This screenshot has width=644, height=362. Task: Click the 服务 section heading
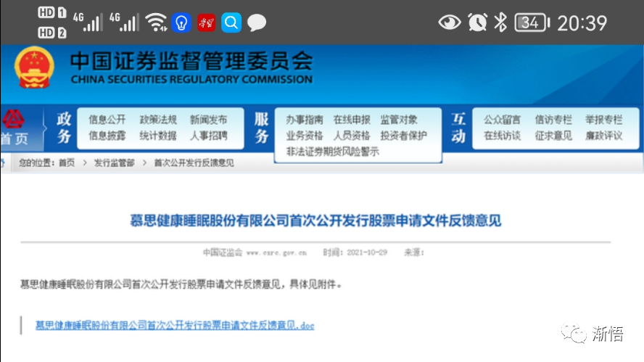point(261,128)
